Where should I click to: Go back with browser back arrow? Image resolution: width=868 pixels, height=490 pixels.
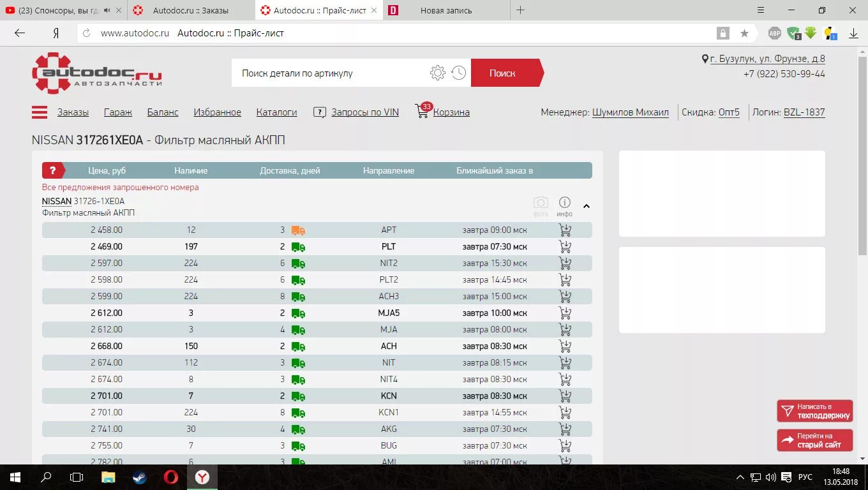click(x=20, y=33)
